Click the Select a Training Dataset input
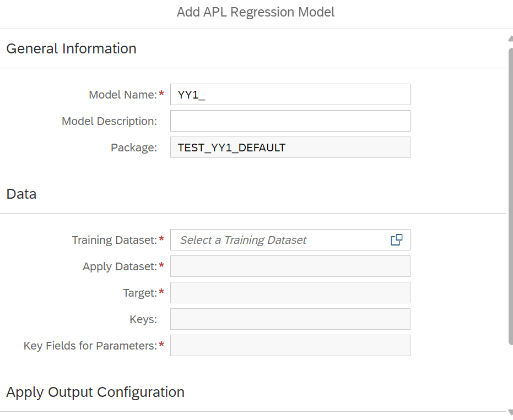 pyautogui.click(x=290, y=240)
